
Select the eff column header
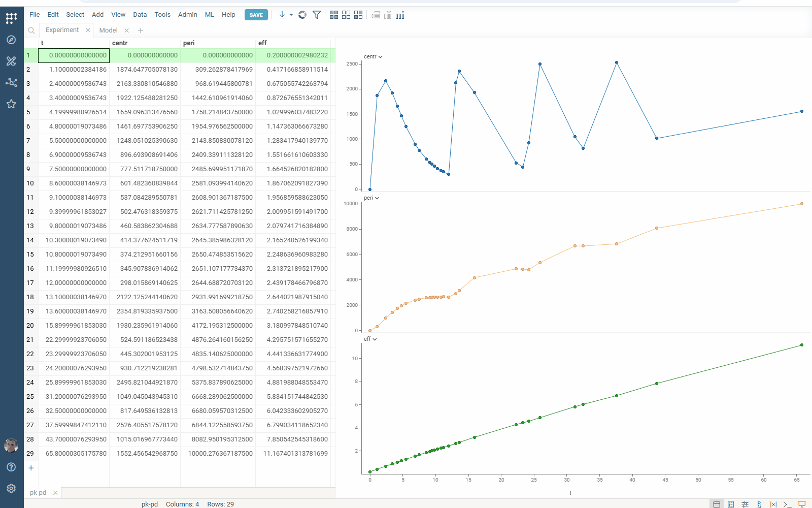tap(262, 43)
